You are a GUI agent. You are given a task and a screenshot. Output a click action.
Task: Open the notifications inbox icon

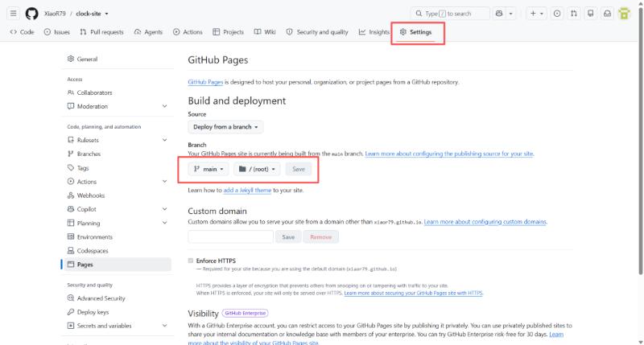pos(607,14)
